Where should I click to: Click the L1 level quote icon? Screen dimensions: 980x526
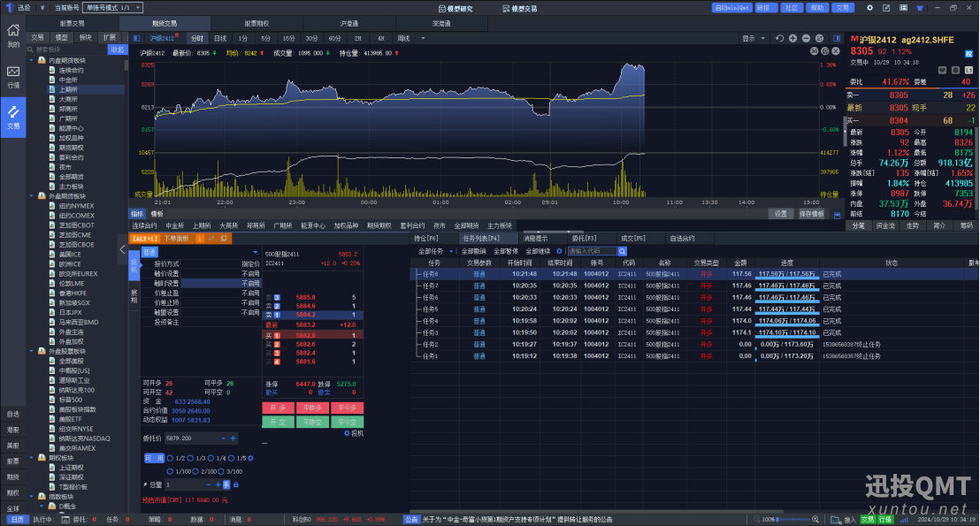point(969,70)
